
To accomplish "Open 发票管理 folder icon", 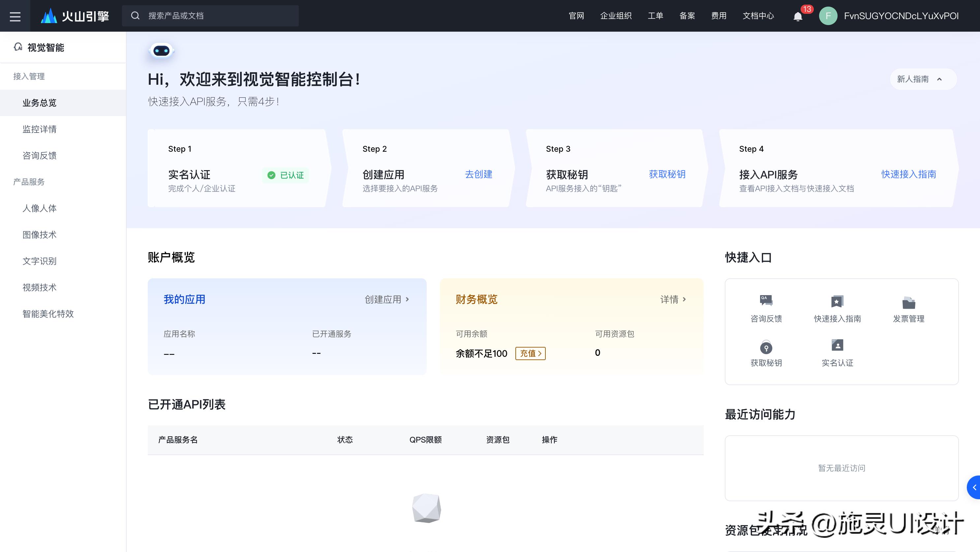I will coord(908,302).
